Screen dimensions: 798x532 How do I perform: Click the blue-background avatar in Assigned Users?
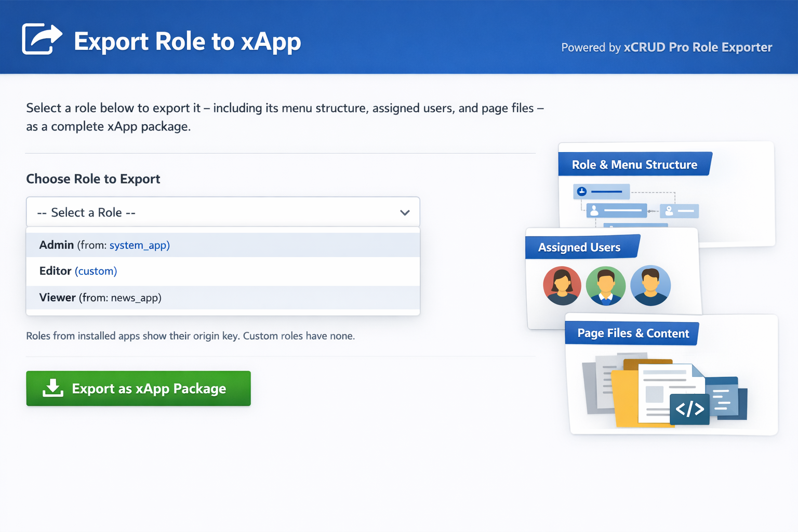[x=650, y=285]
